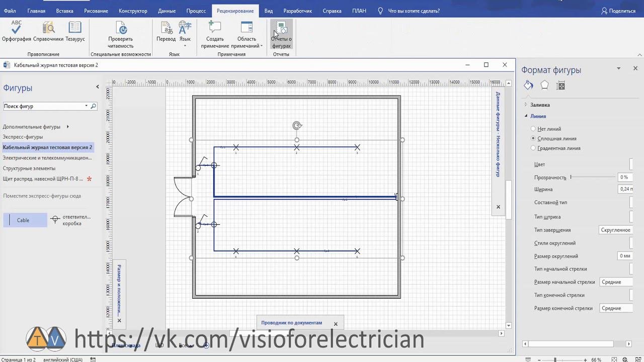Viewport: 644px width, 362px height.
Task: Select Кабельный журнал тестовая версия 2 stencil
Action: pyautogui.click(x=48, y=147)
